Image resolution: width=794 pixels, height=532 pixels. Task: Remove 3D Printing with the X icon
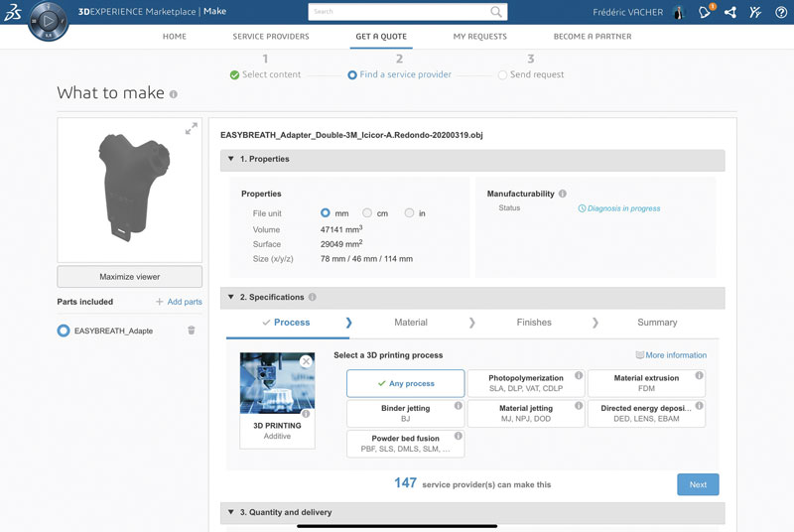pos(306,361)
